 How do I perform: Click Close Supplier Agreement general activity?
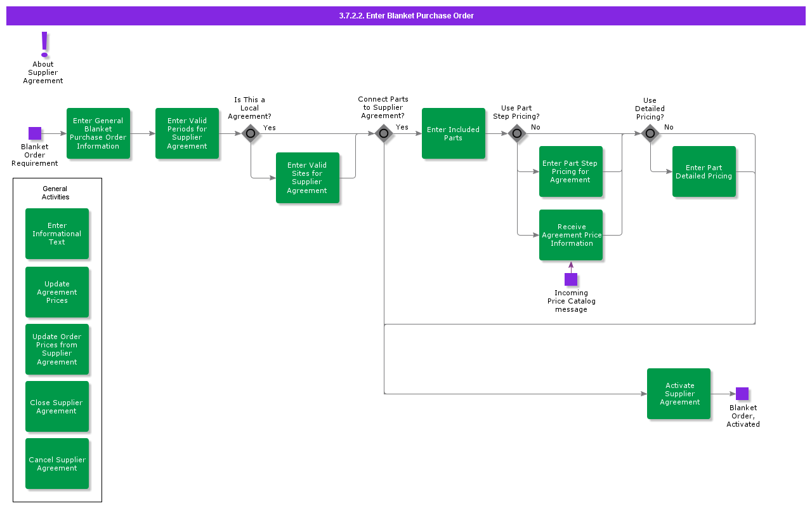click(57, 406)
